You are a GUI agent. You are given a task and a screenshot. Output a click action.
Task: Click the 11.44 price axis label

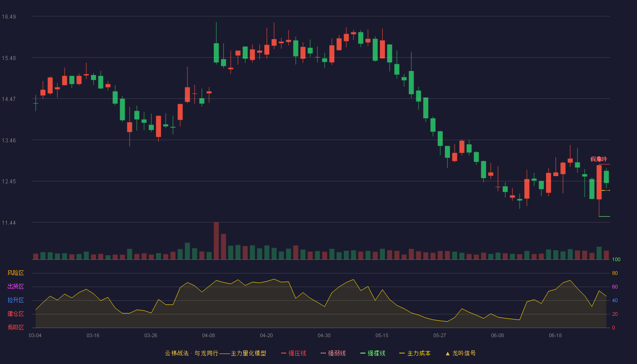9,223
